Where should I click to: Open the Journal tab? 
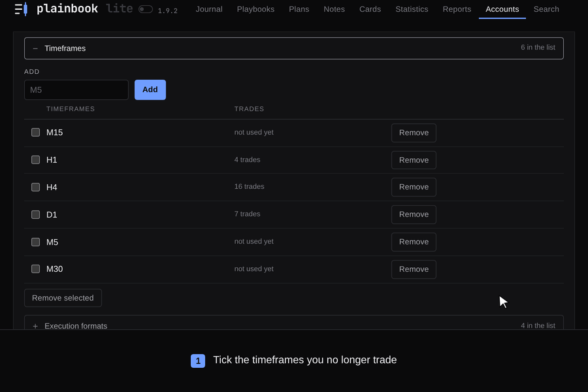click(209, 9)
